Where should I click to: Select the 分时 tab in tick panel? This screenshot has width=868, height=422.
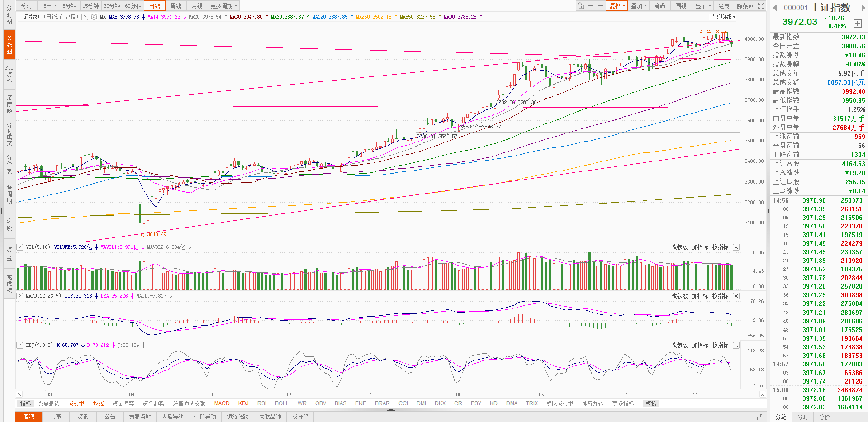click(802, 417)
